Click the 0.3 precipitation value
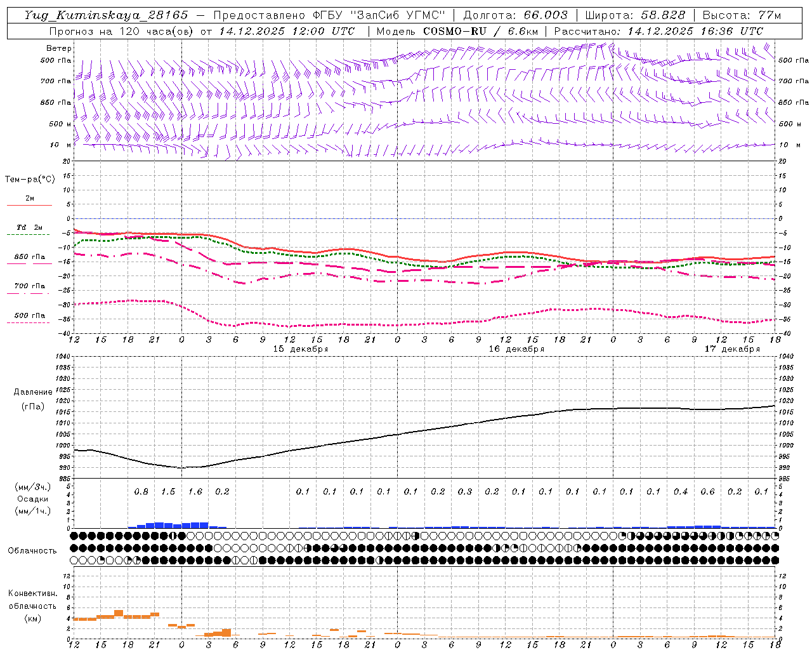 click(465, 492)
